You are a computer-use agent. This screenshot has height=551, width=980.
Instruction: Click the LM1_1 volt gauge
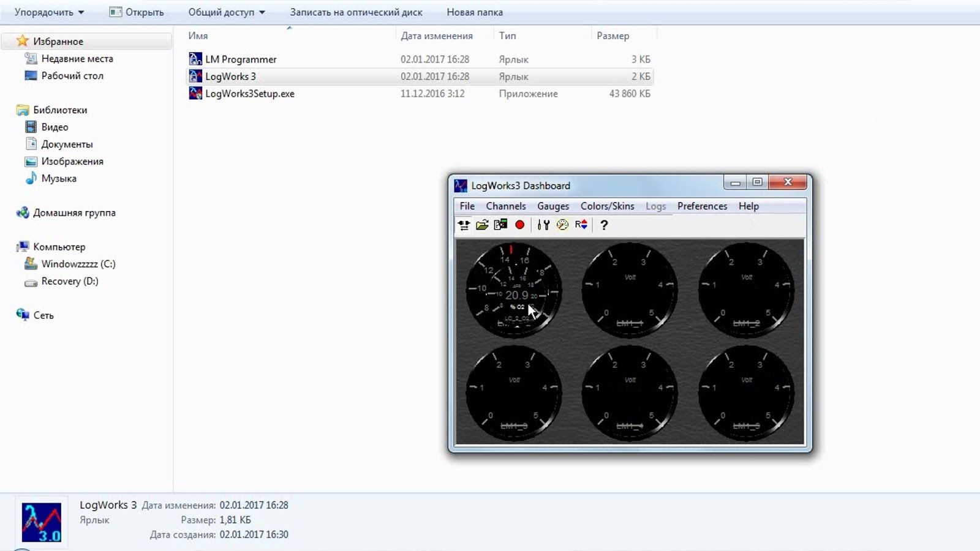(630, 290)
